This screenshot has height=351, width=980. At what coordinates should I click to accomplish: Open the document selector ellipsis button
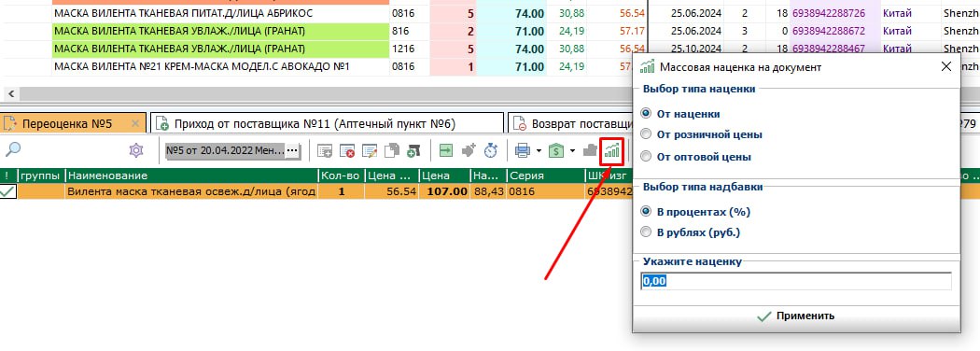292,150
